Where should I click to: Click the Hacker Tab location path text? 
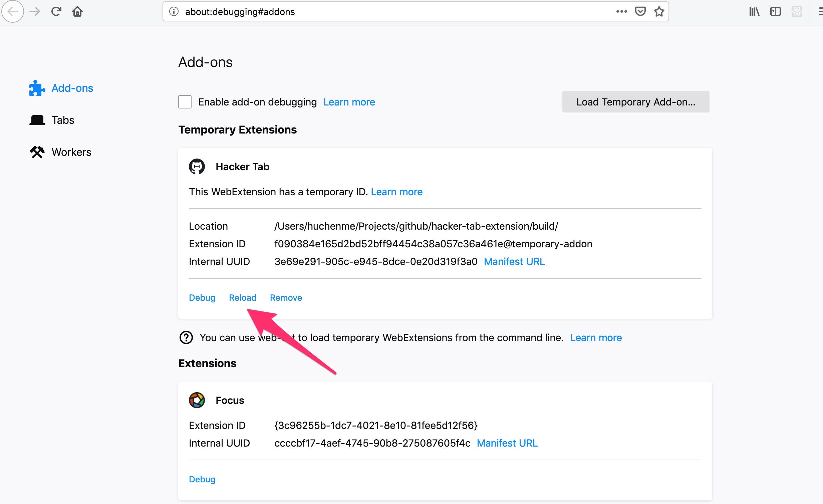click(416, 226)
